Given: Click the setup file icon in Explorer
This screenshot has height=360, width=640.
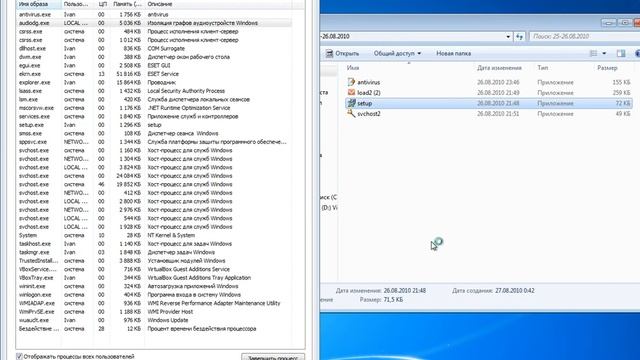Looking at the screenshot, I should coord(351,103).
